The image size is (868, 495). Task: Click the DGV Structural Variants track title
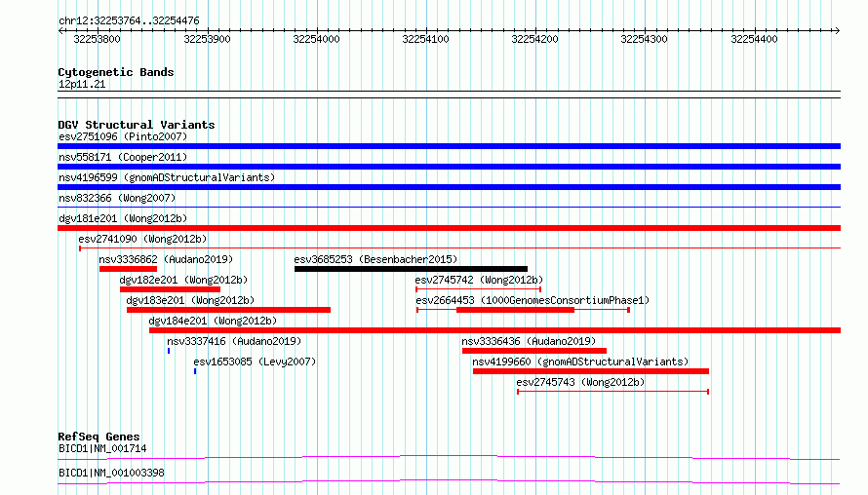[x=137, y=125]
